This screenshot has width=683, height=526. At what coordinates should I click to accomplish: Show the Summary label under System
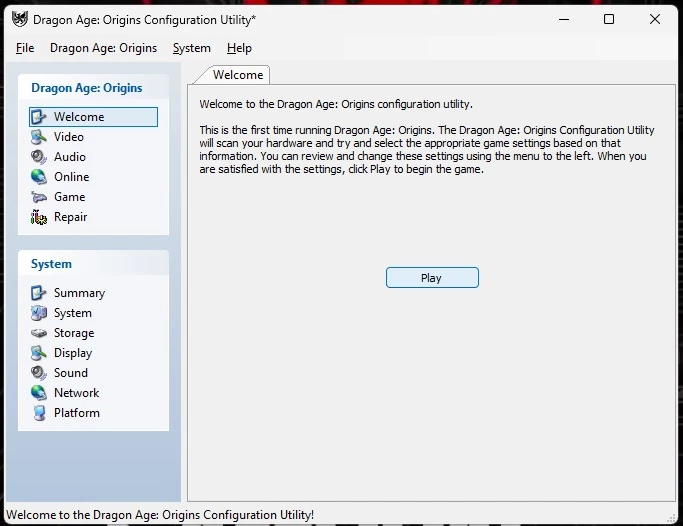tap(79, 293)
